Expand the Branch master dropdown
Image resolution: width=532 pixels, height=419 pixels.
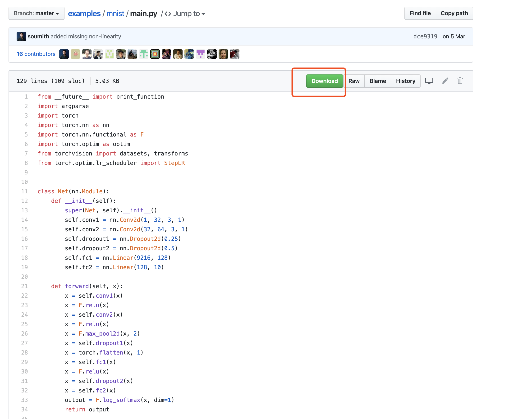coord(35,13)
